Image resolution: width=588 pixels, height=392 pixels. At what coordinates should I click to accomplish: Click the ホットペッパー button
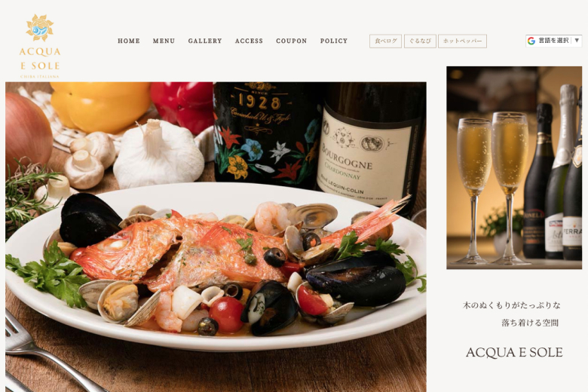pos(462,41)
